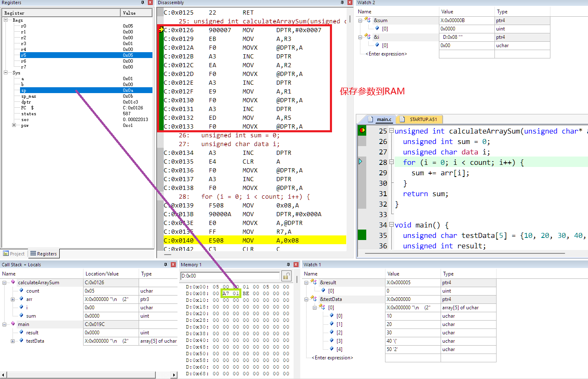Pin the Registers panel

pos(142,3)
